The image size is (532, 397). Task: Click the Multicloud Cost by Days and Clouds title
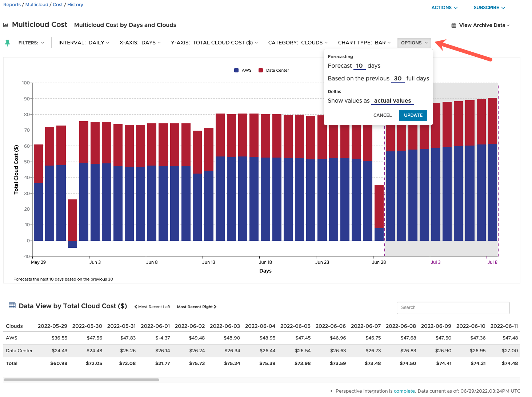pos(125,25)
